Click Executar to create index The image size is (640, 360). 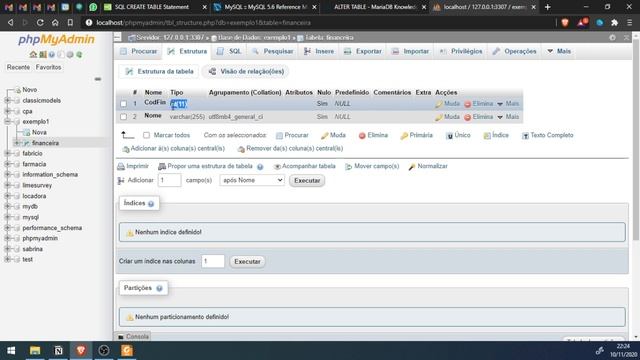pyautogui.click(x=247, y=262)
